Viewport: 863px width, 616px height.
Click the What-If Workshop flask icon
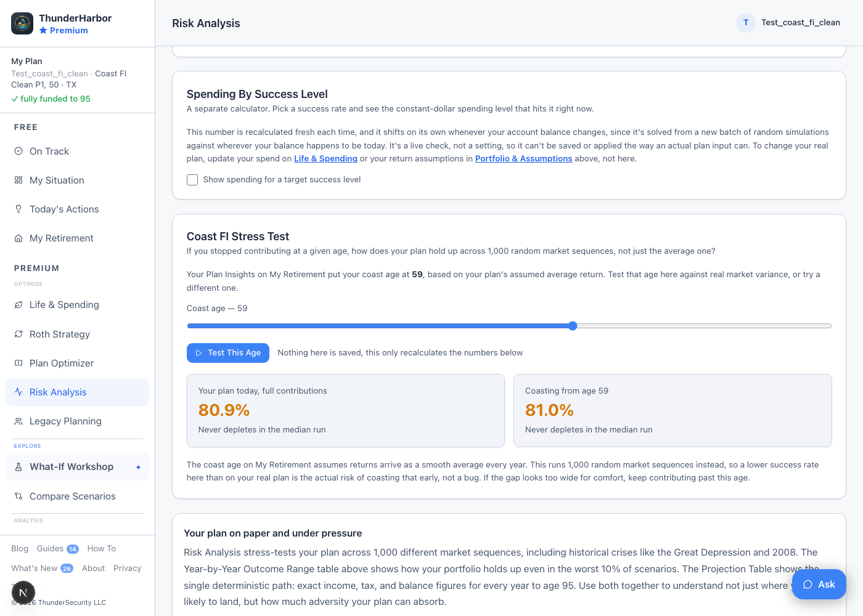click(x=18, y=467)
